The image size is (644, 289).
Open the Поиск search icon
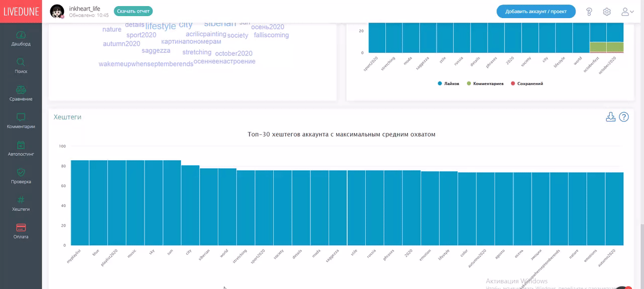pyautogui.click(x=21, y=62)
